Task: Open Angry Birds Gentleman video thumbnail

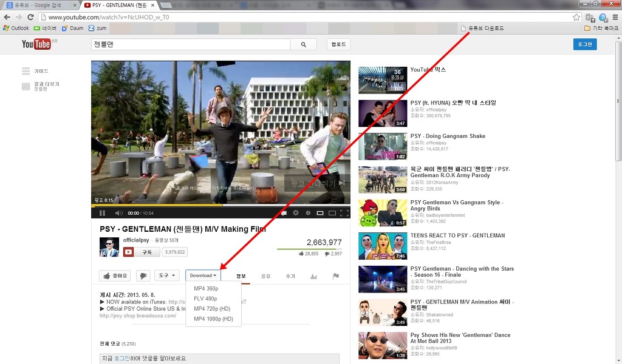Action: 383,213
